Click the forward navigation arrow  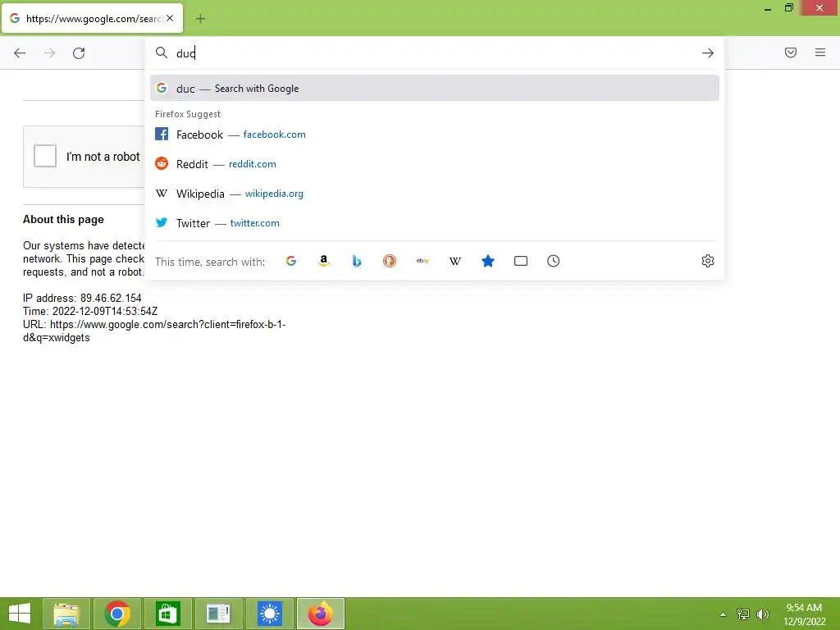49,53
